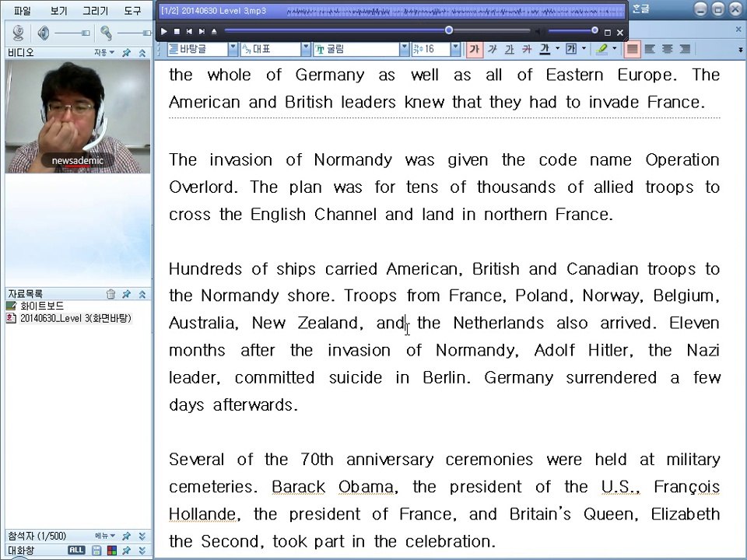The height and width of the screenshot is (560, 747).
Task: Select center alignment
Action: [x=668, y=49]
